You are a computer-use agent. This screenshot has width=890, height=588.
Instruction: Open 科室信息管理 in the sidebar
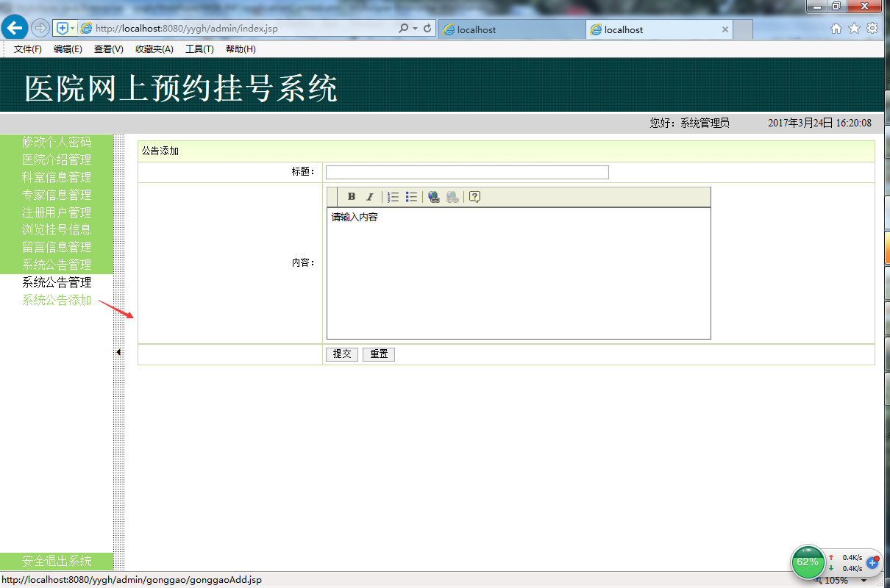pos(57,177)
